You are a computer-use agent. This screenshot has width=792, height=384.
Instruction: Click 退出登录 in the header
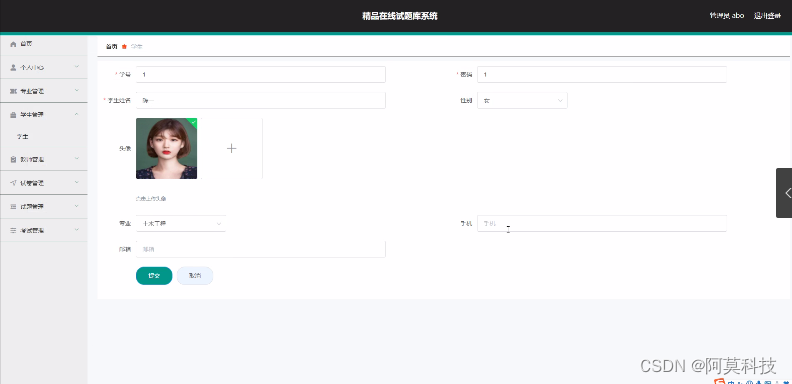(767, 16)
